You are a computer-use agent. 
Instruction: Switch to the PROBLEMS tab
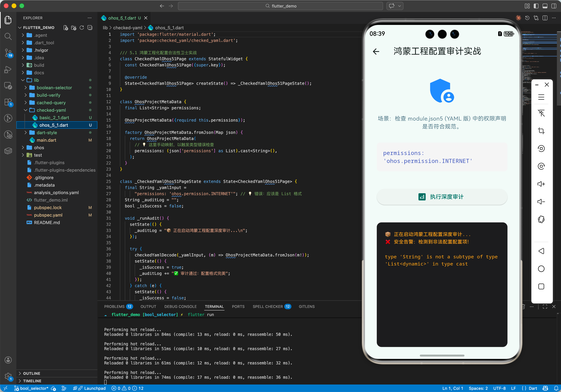[114, 307]
